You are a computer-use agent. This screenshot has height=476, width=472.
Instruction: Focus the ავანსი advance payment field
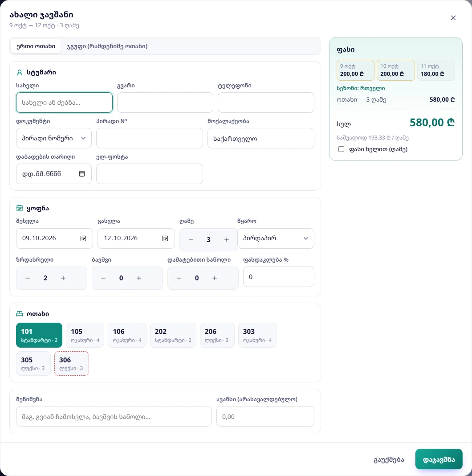265,416
